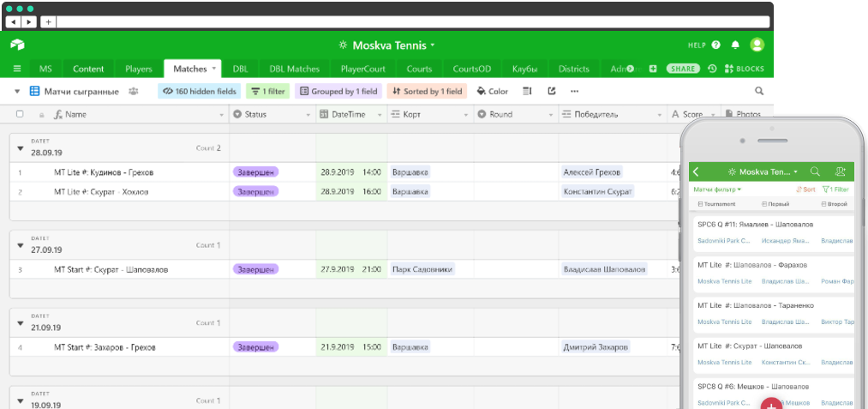This screenshot has height=409, width=868.
Task: Open the Status column dropdown arrow
Action: pos(308,115)
